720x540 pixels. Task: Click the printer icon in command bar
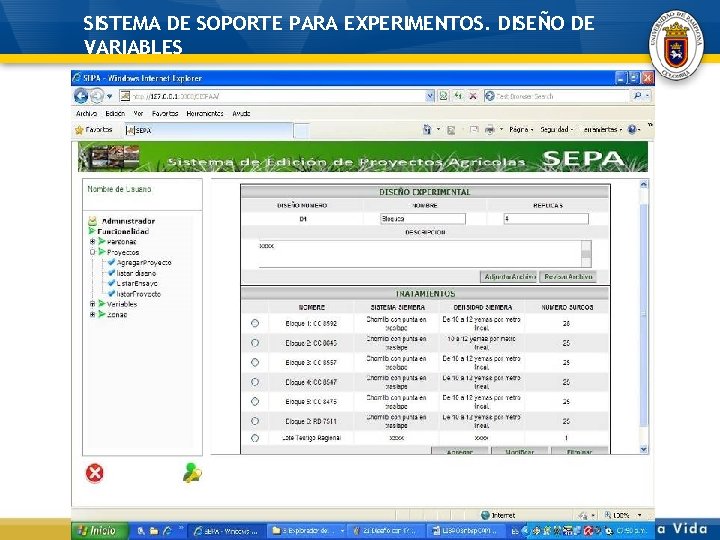point(489,130)
